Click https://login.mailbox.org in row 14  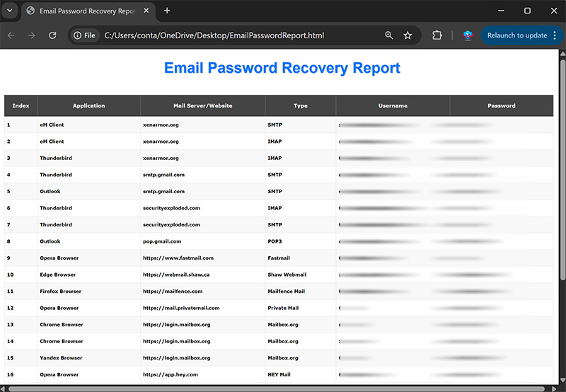(176, 341)
